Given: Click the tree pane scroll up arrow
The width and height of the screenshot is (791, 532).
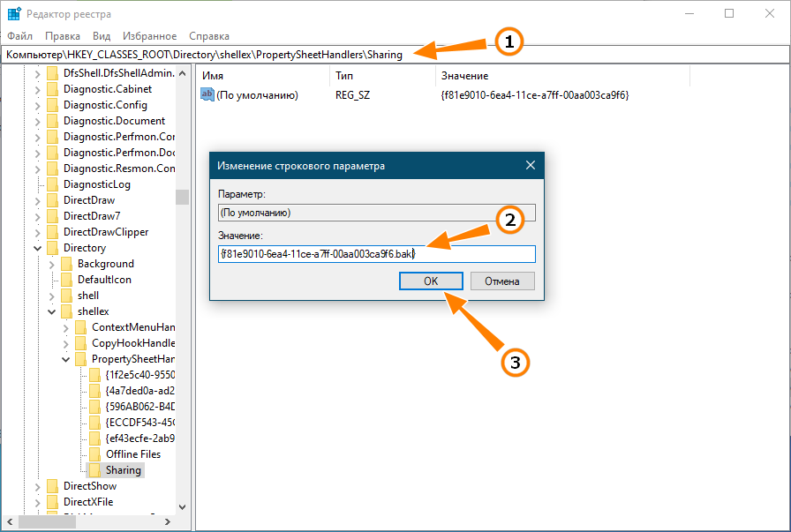Looking at the screenshot, I should click(x=183, y=73).
